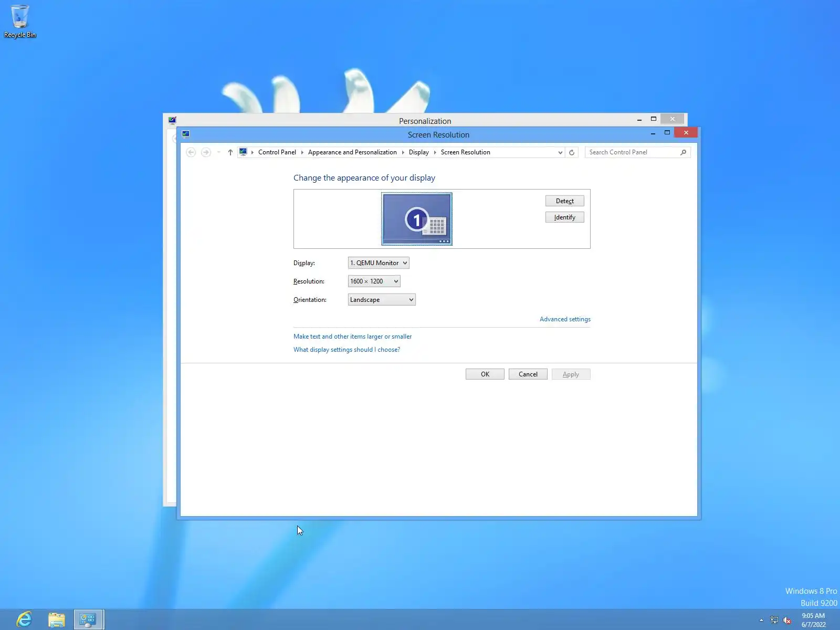Launch Internet Explorer from the taskbar
The height and width of the screenshot is (630, 840).
[x=24, y=619]
